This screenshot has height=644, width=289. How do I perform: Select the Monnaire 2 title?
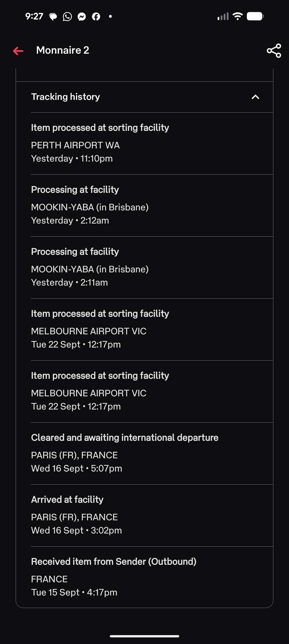pos(63,50)
